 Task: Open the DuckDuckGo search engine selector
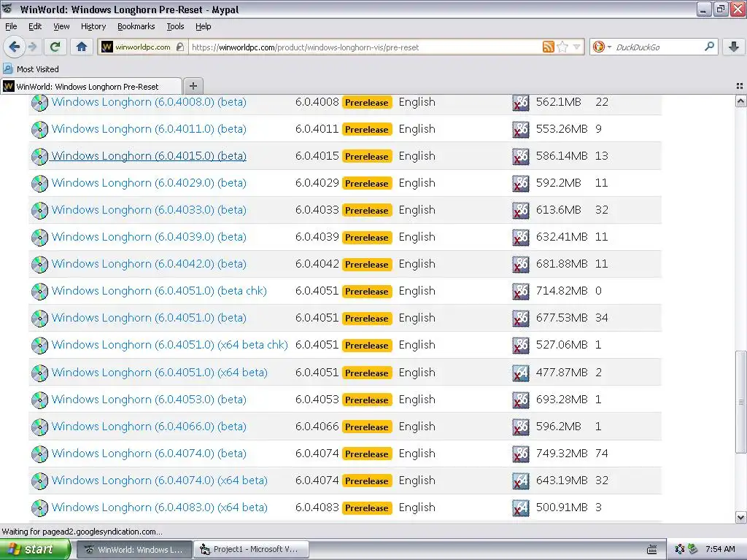(x=602, y=47)
